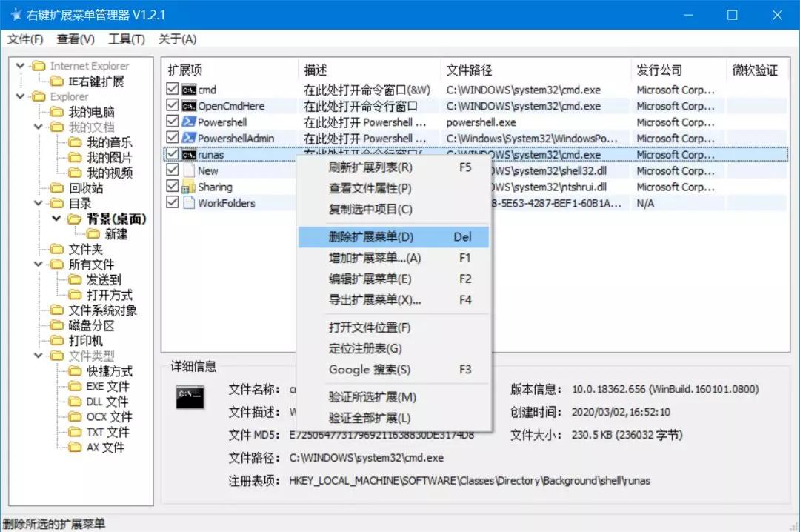Collapse the 所有文件 tree node
800x532 pixels.
[39, 265]
